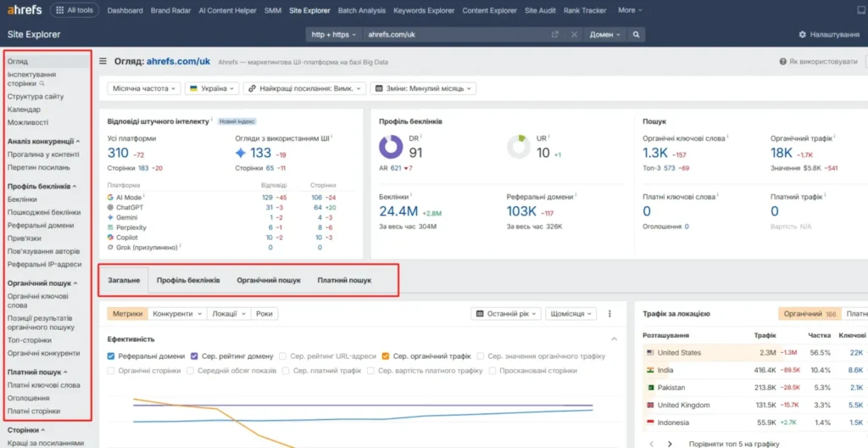
Task: Click the Gemini platform icon
Action: pos(111,217)
